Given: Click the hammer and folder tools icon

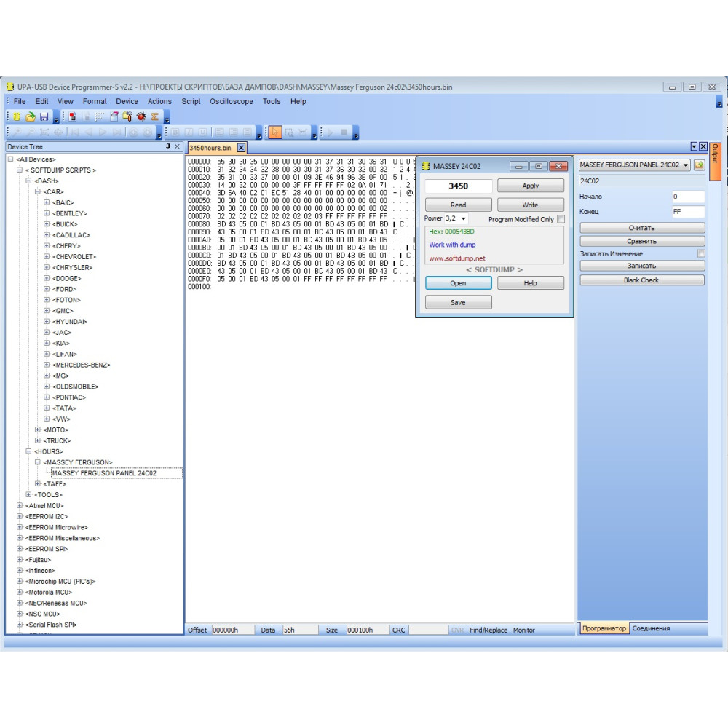Looking at the screenshot, I should 127,116.
